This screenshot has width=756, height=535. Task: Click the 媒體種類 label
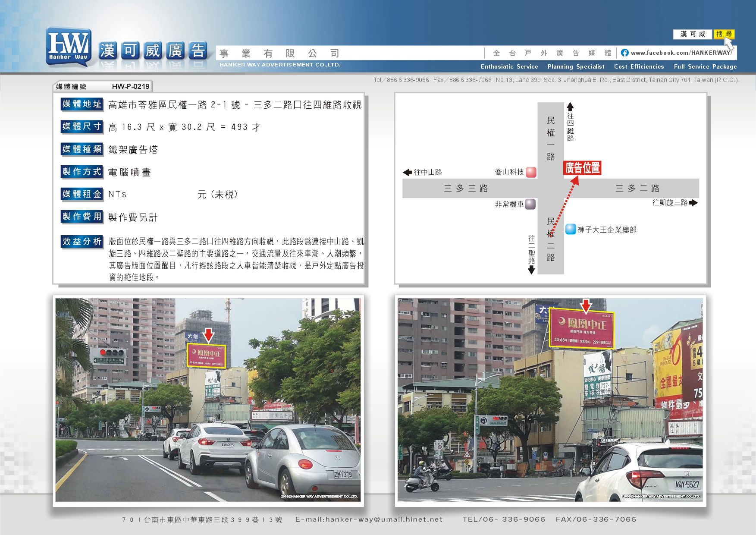pyautogui.click(x=82, y=149)
